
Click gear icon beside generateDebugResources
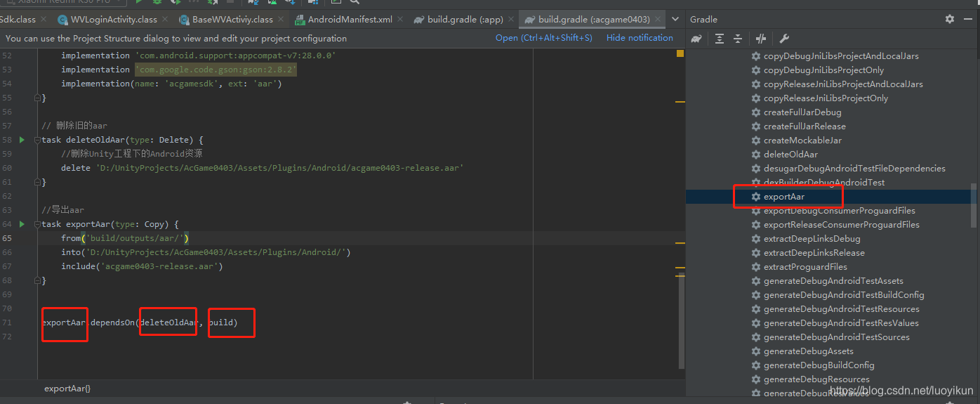click(756, 379)
